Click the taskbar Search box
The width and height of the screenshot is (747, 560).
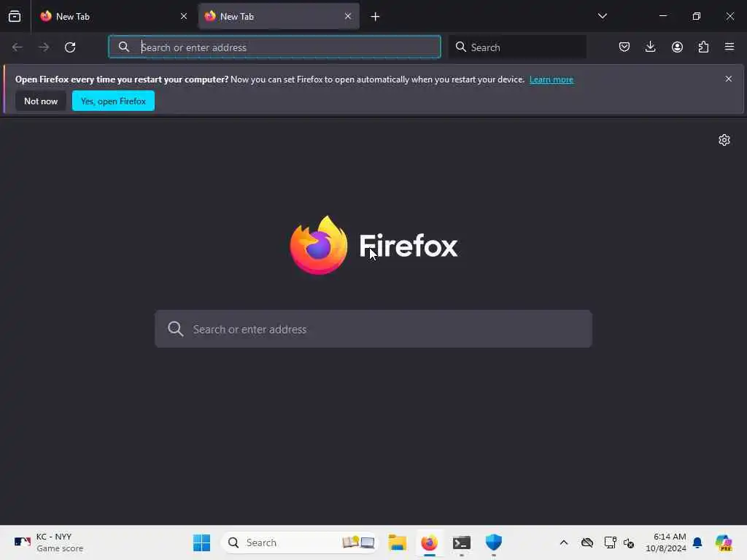point(299,542)
